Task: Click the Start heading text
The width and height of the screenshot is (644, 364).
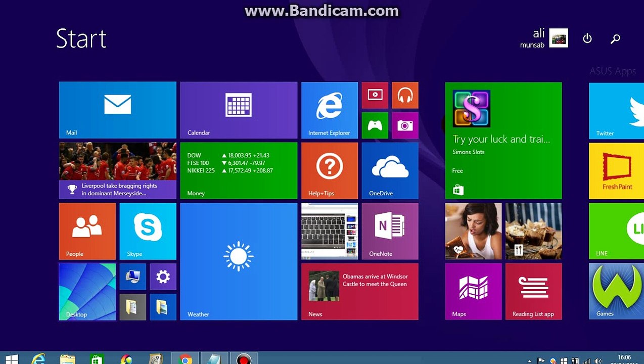Action: pos(81,39)
